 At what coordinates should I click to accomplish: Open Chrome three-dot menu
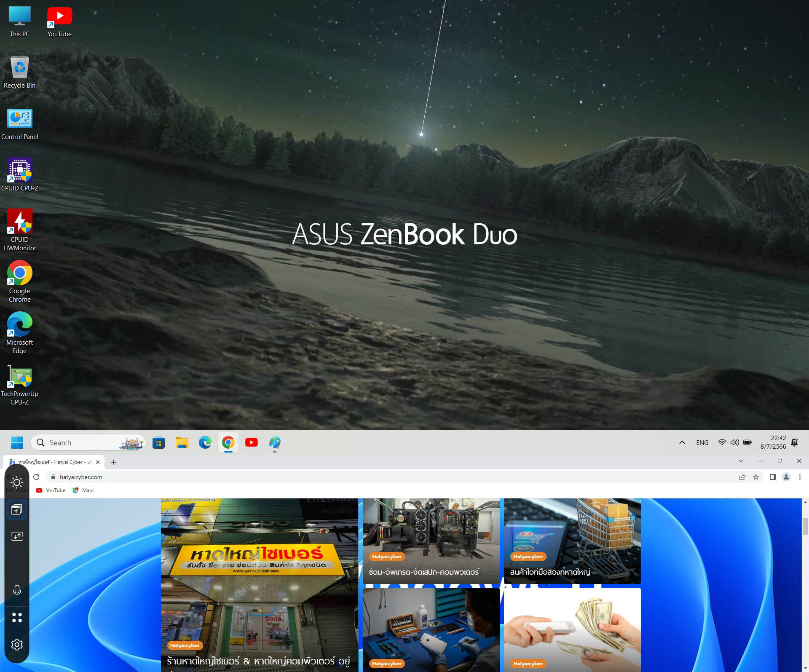799,477
